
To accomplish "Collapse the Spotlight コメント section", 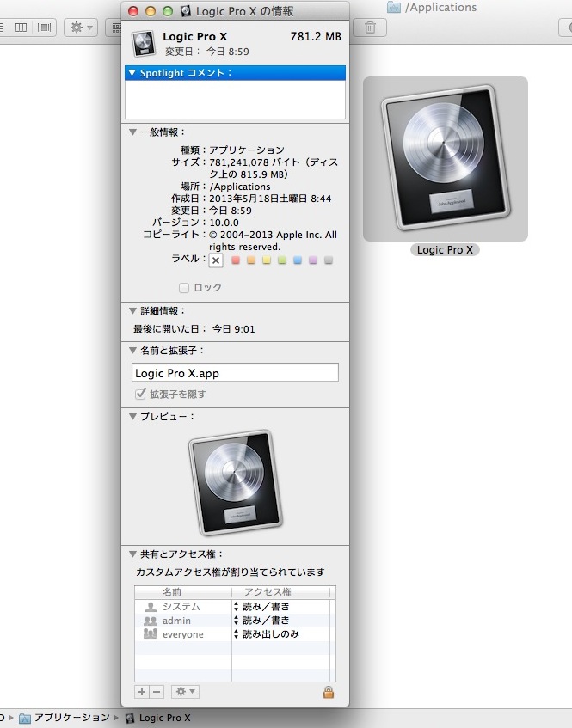I will click(x=132, y=73).
